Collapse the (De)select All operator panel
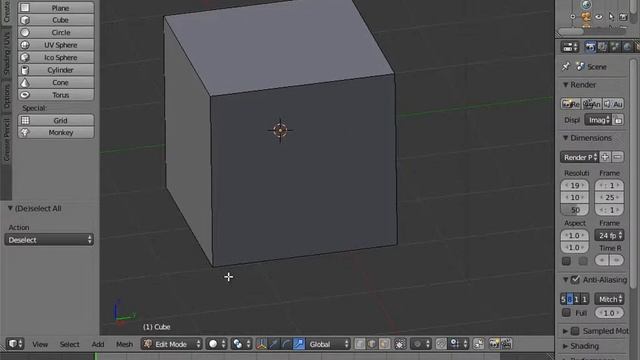 11,209
